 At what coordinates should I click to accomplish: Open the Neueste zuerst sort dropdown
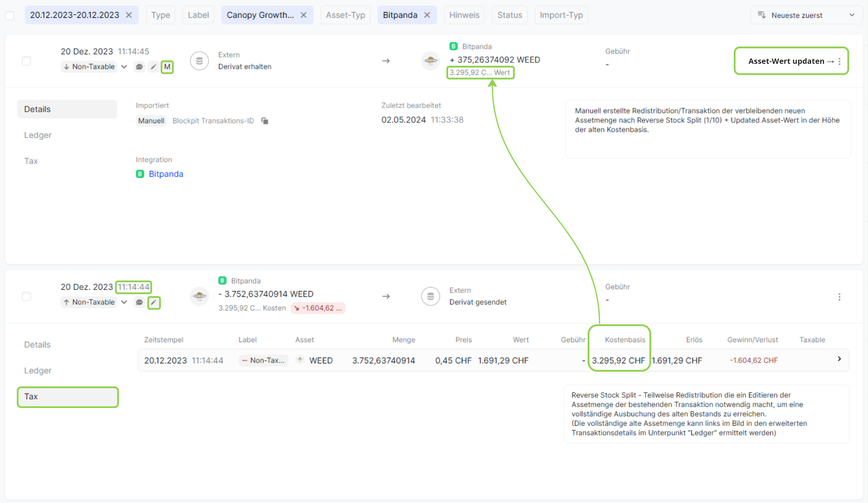coord(806,15)
